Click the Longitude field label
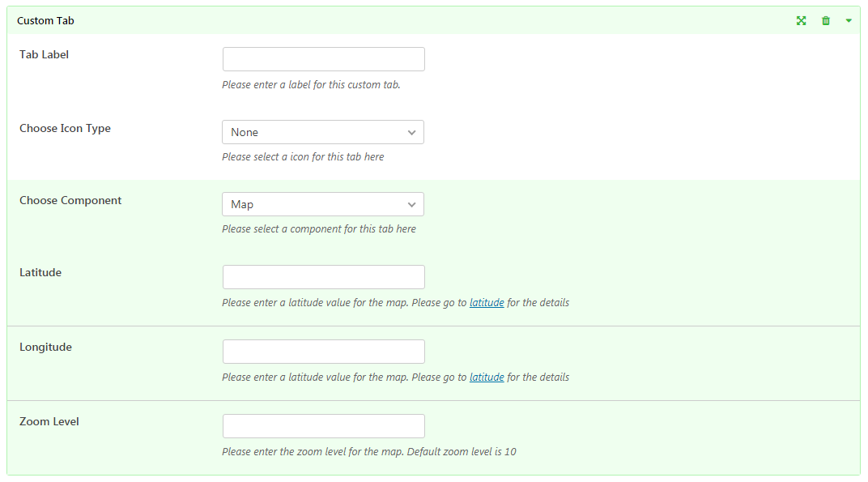This screenshot has height=482, width=868. coord(45,348)
